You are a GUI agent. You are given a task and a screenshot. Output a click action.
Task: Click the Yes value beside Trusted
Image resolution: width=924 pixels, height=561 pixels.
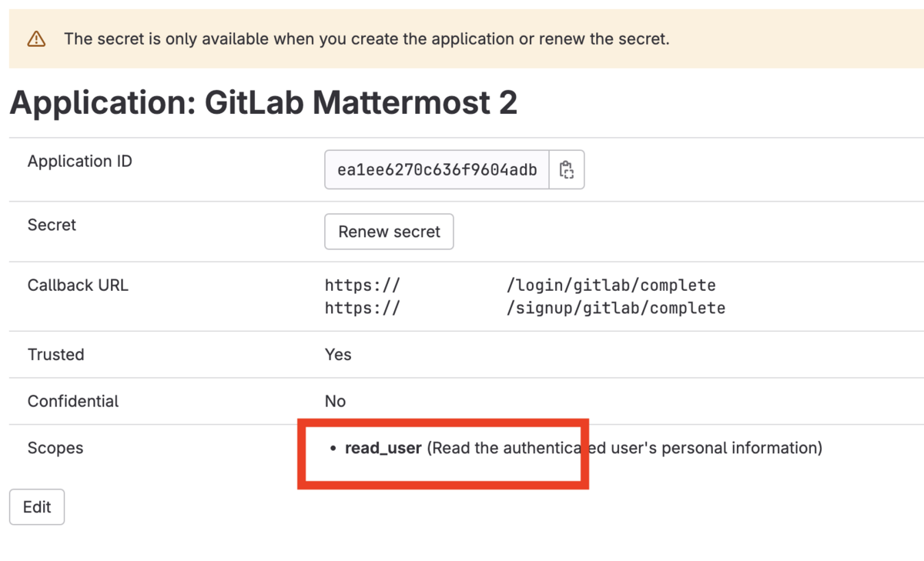(x=338, y=355)
